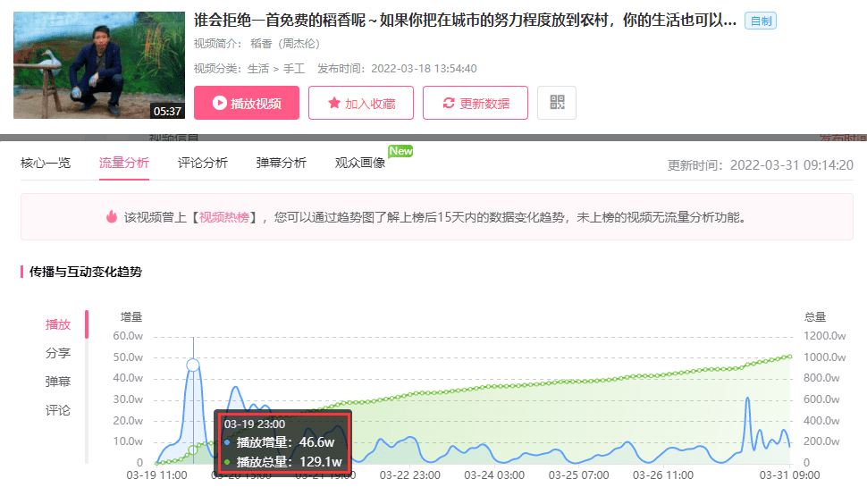Click the 03-19 23:00 data point marker
The height and width of the screenshot is (504, 867).
[193, 365]
